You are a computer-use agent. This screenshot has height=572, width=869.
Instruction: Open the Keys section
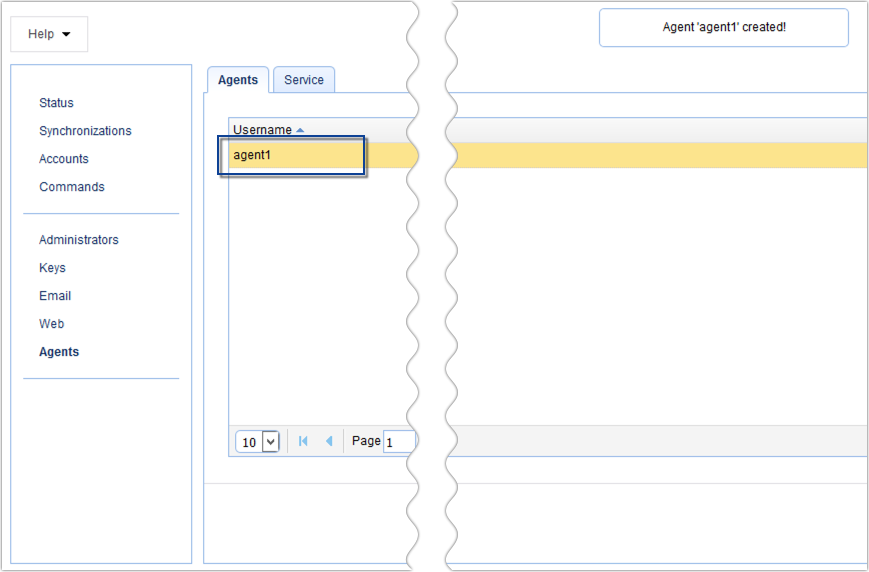tap(52, 268)
